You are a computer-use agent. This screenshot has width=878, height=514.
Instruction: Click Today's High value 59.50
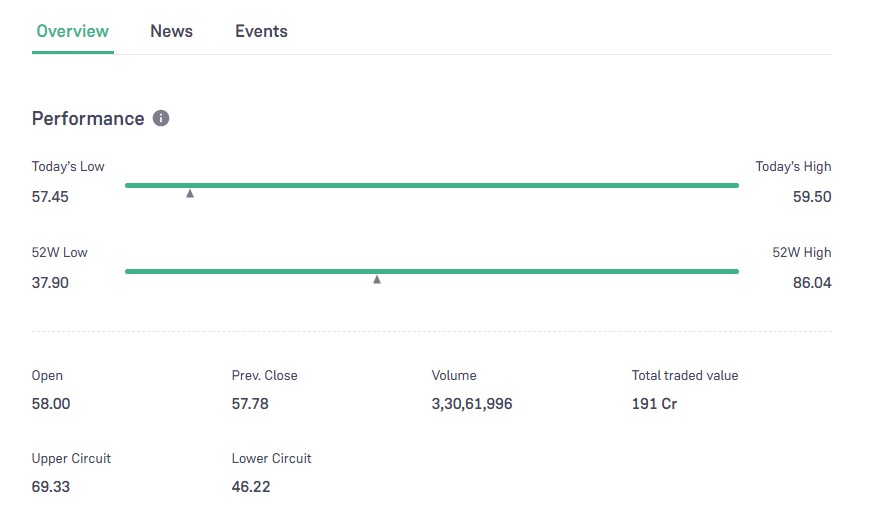click(811, 197)
